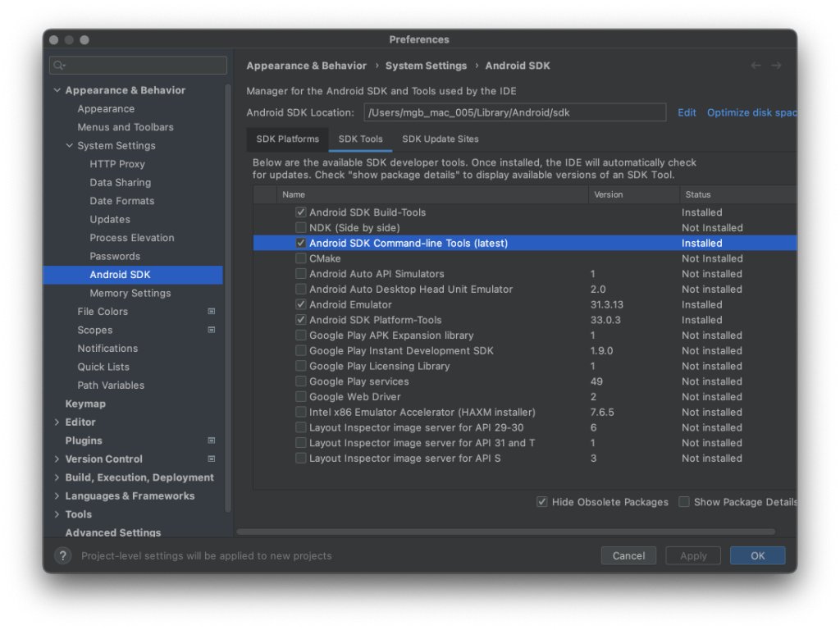Open Appearance settings page
Viewport: 840px width, 630px height.
[106, 109]
